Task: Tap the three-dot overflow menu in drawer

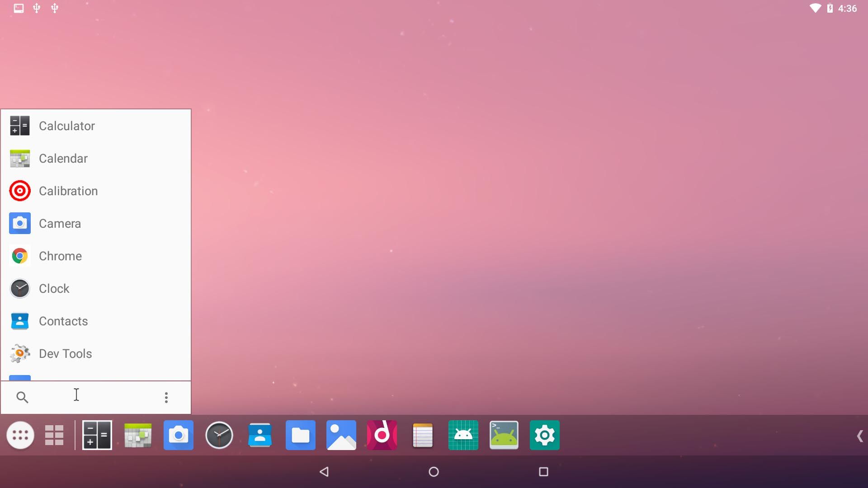Action: [166, 398]
